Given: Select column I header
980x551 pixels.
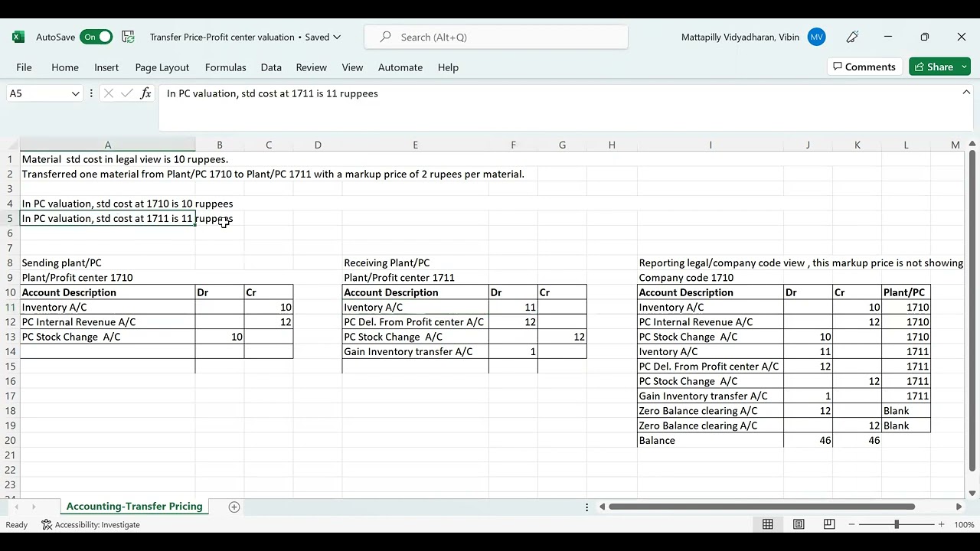Looking at the screenshot, I should (710, 145).
